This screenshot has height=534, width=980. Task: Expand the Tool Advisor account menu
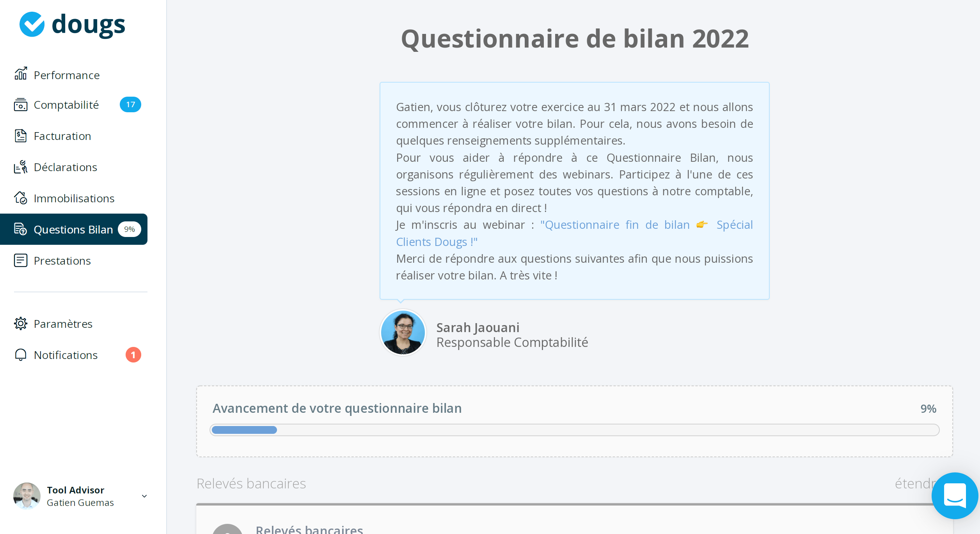point(144,496)
